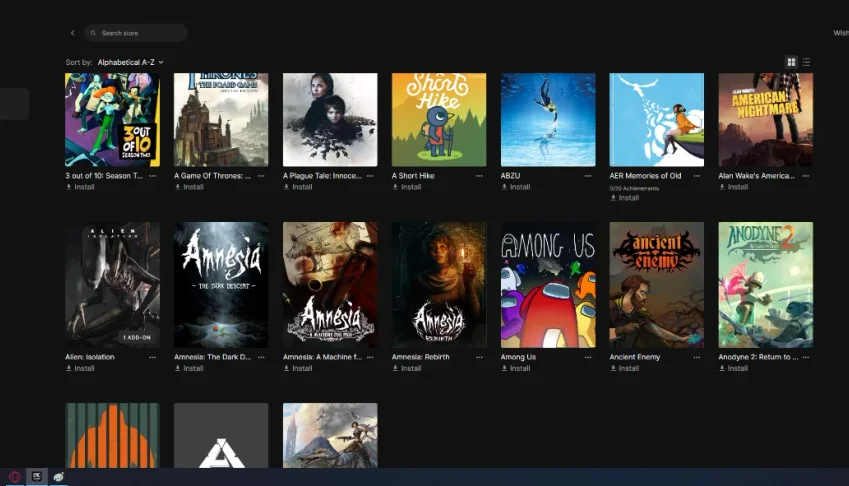849x486 pixels.
Task: Install AER Memories of Old
Action: (624, 198)
